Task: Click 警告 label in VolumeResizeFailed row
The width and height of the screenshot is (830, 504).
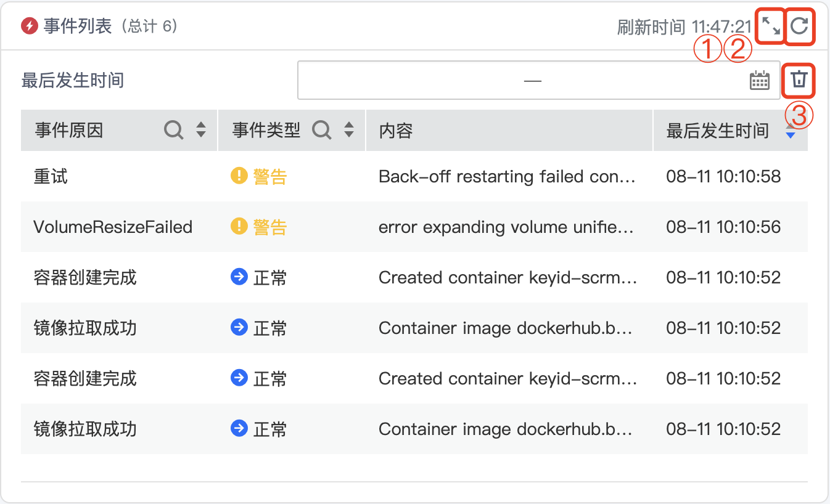Action: tap(270, 227)
